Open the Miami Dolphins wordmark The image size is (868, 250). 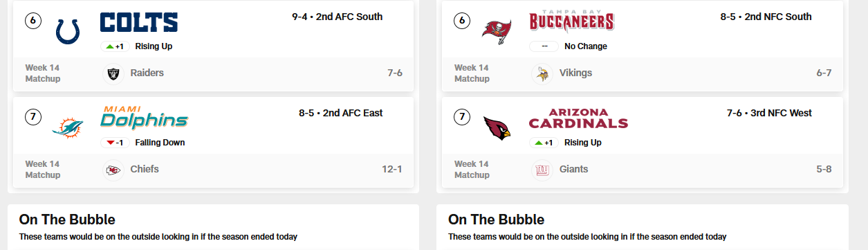tap(144, 118)
